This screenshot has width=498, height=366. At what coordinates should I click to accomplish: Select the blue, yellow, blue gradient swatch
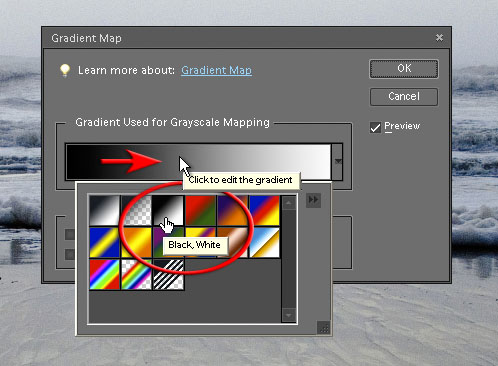point(104,242)
